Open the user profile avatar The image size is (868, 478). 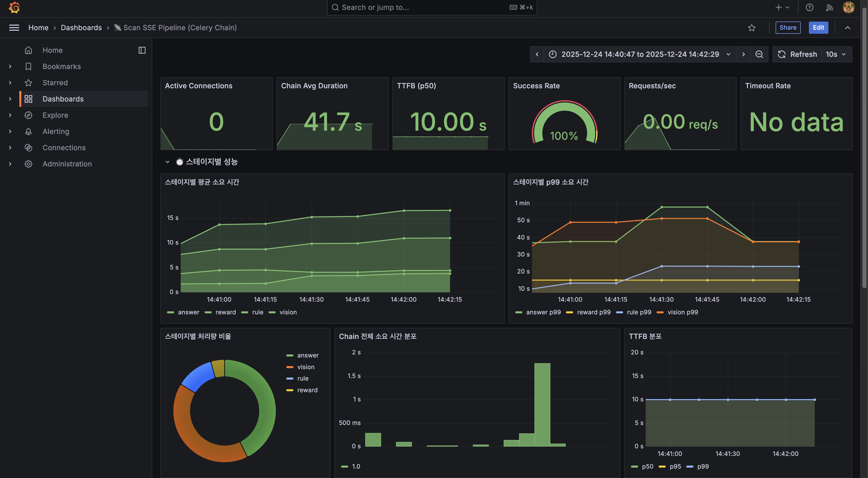point(848,7)
